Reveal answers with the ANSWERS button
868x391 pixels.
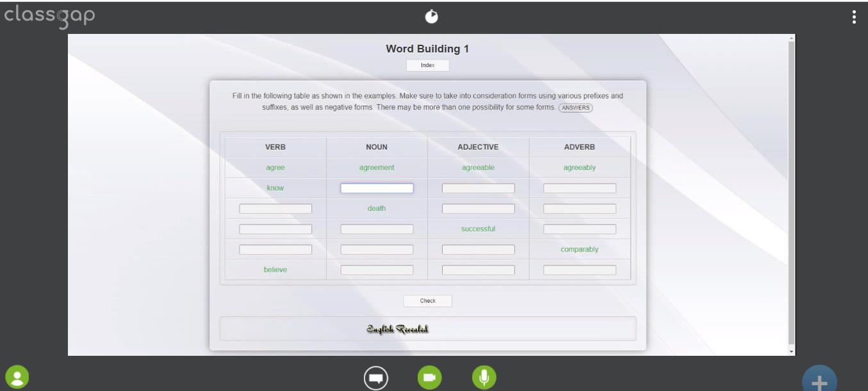576,108
